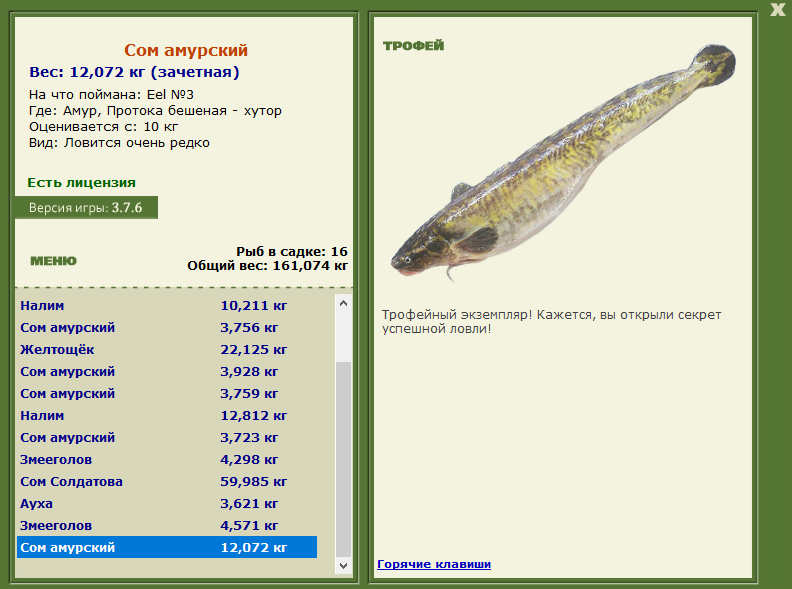Select Сом амурский 3,759 кг row

pos(167,394)
